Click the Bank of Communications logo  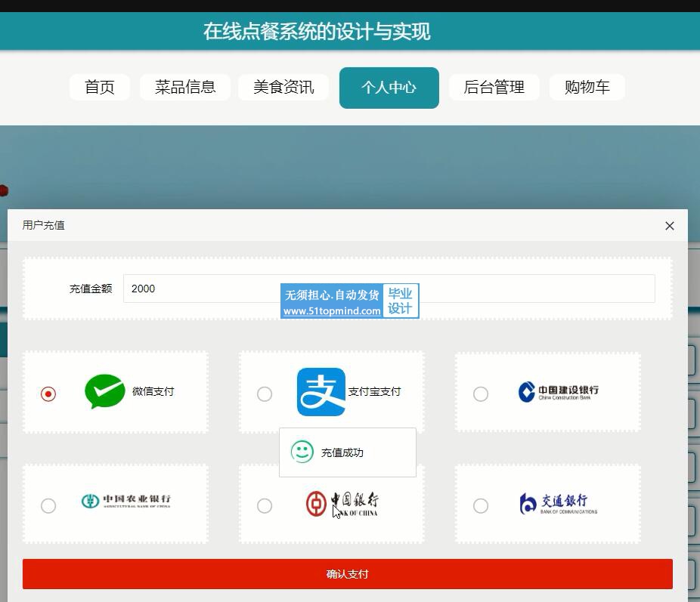click(x=558, y=504)
